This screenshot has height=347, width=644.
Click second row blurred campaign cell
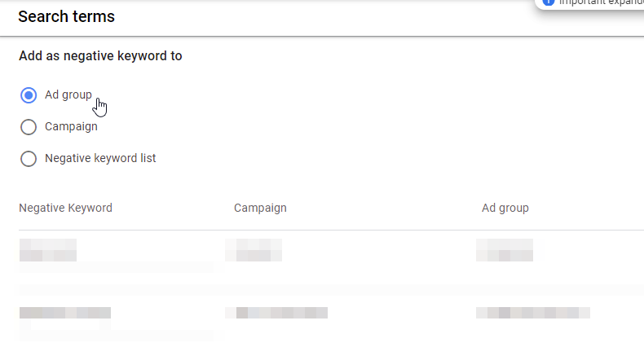(x=276, y=313)
